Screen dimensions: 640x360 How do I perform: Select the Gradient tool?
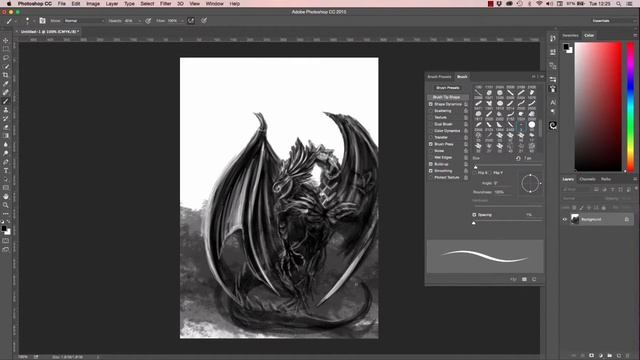pos(6,136)
